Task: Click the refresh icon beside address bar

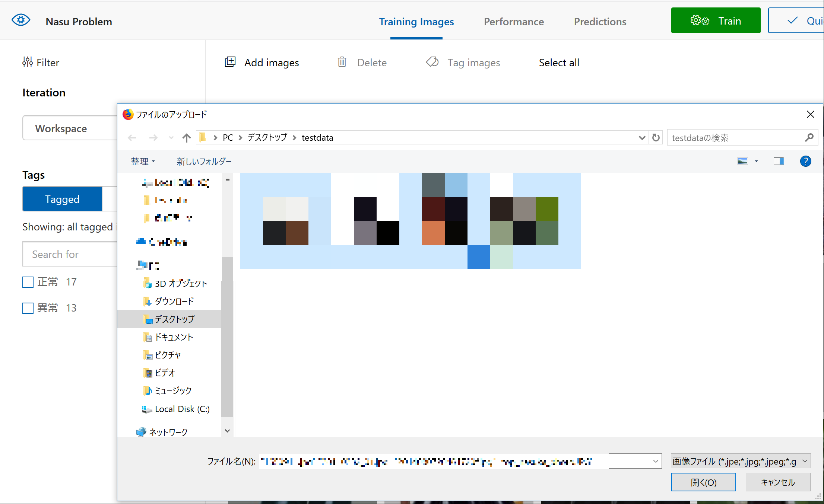Action: coord(656,138)
